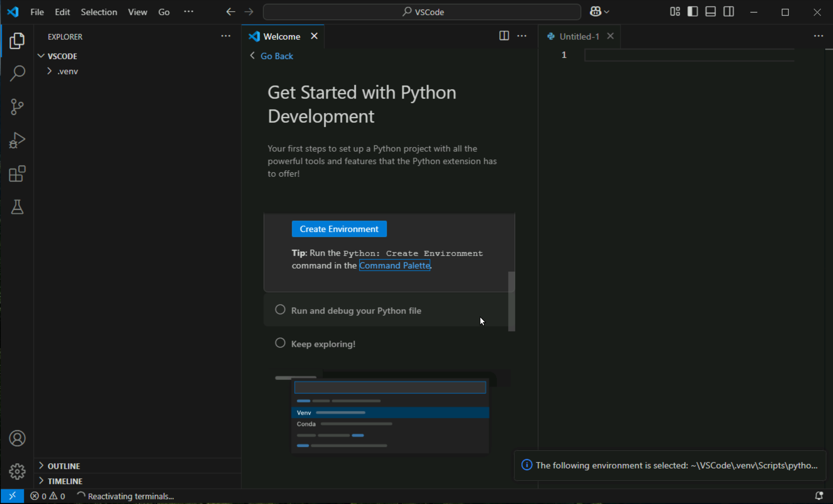Open the Manage gear menu
The image size is (833, 504).
coord(17,471)
